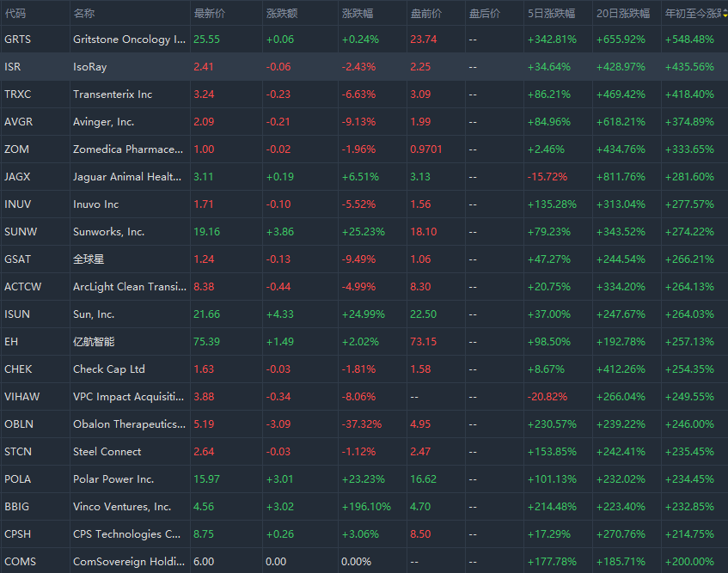
Task: Select the GRTS ticker code
Action: tap(19, 40)
